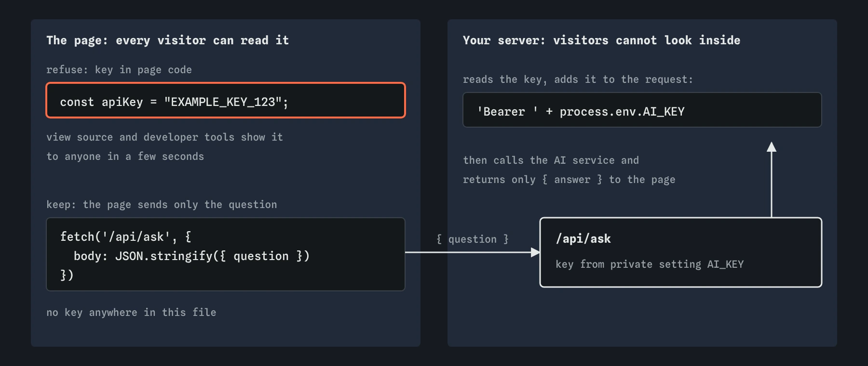Click the text 'then calls the AI service and'

(x=551, y=160)
